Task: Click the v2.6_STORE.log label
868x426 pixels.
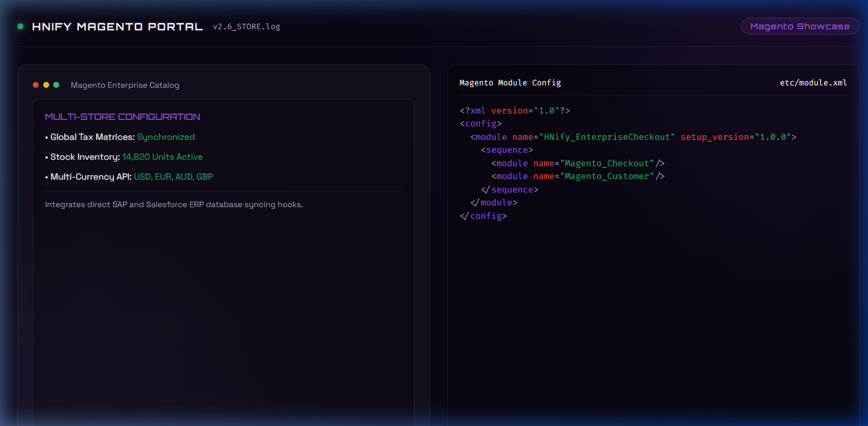Action: tap(246, 27)
